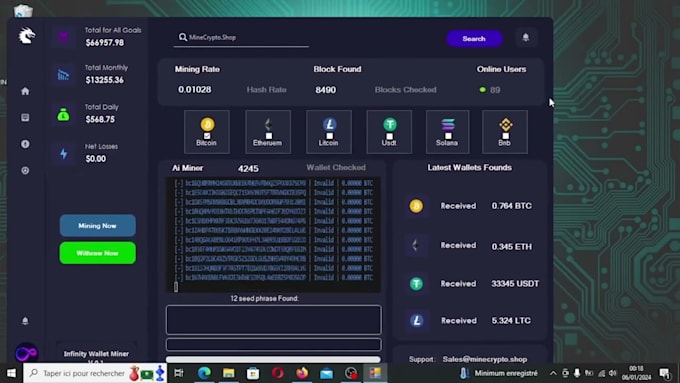Check the Solana checkbox
Viewport: 680px width, 383px height.
[x=448, y=136]
